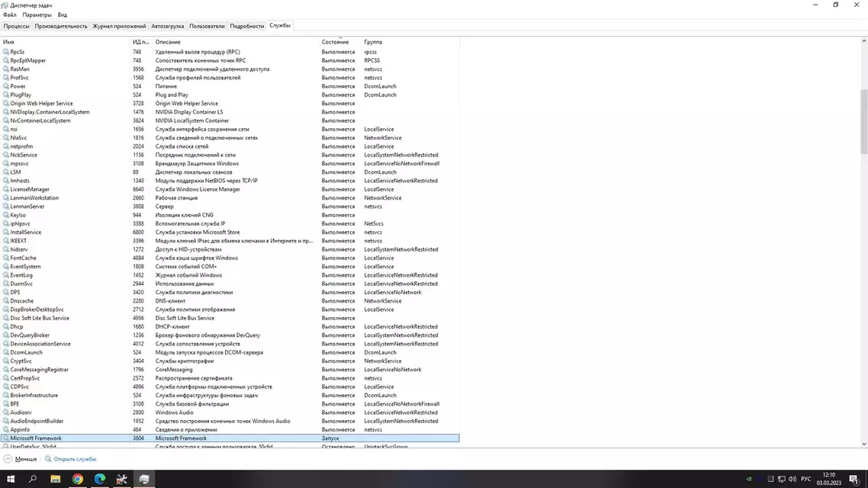The width and height of the screenshot is (868, 488).
Task: Select the InstallService service name
Action: click(25, 233)
